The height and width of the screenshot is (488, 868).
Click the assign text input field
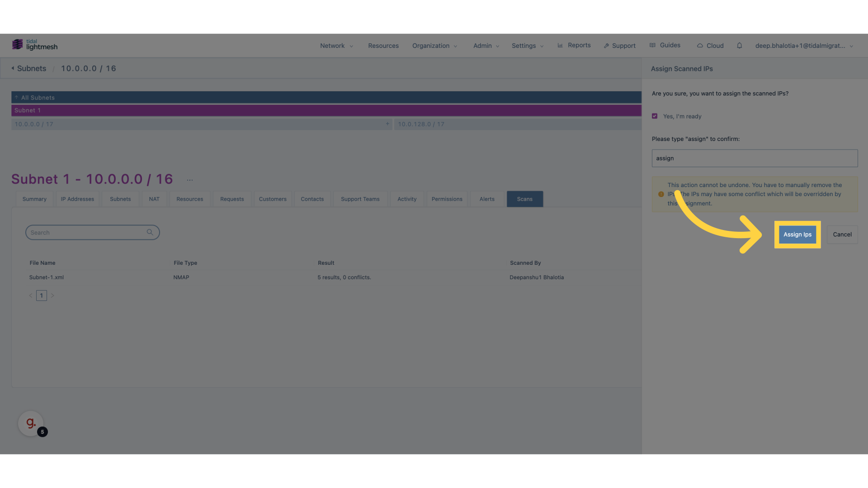(755, 158)
